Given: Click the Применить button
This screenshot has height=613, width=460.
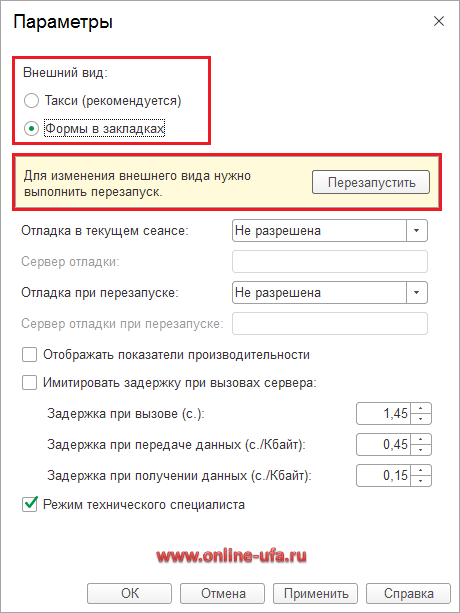Looking at the screenshot, I should tap(315, 593).
